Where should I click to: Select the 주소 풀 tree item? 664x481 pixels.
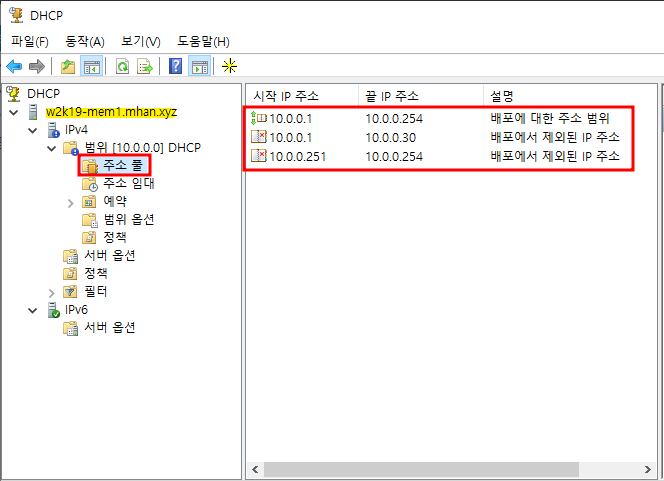(x=123, y=165)
